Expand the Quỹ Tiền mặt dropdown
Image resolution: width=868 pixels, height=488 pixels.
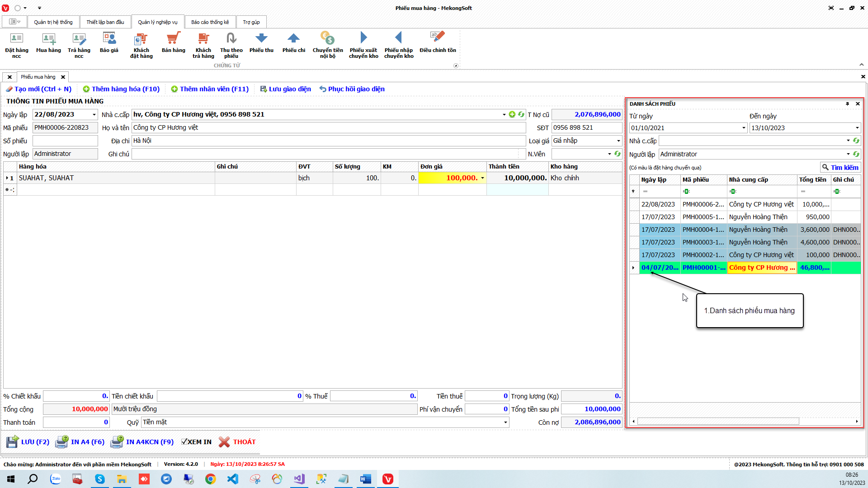(505, 422)
